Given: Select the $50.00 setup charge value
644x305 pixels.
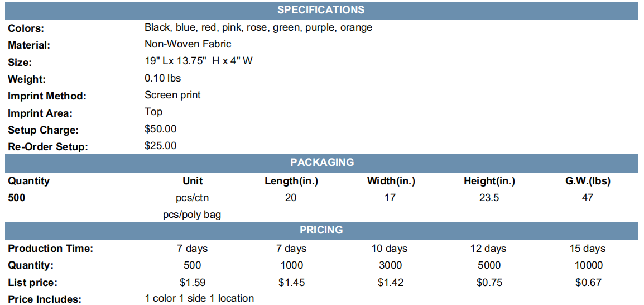Looking at the screenshot, I should point(161,128).
